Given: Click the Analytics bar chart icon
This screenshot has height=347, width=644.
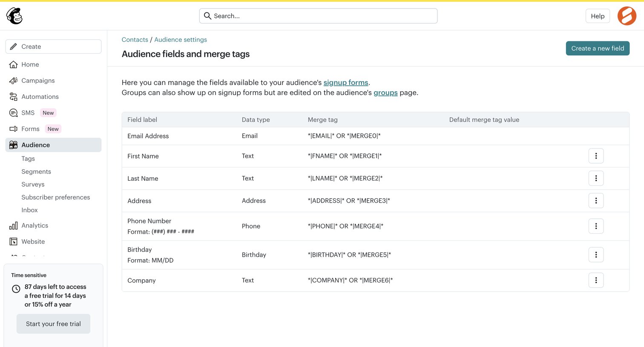Looking at the screenshot, I should [x=14, y=226].
